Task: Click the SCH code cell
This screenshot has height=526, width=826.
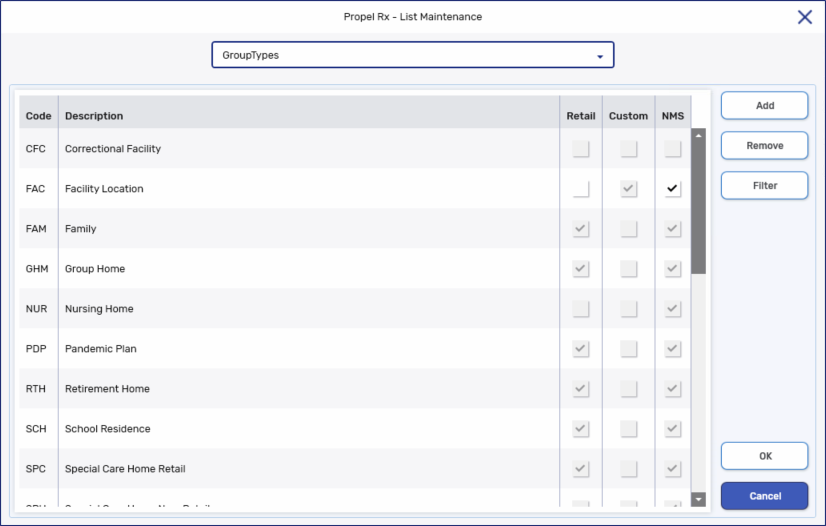Action: [x=38, y=429]
